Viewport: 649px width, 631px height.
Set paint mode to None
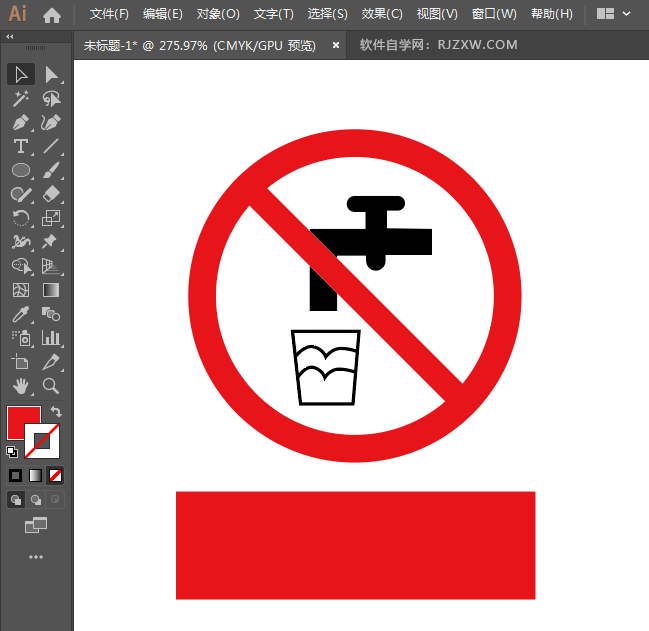coord(56,475)
